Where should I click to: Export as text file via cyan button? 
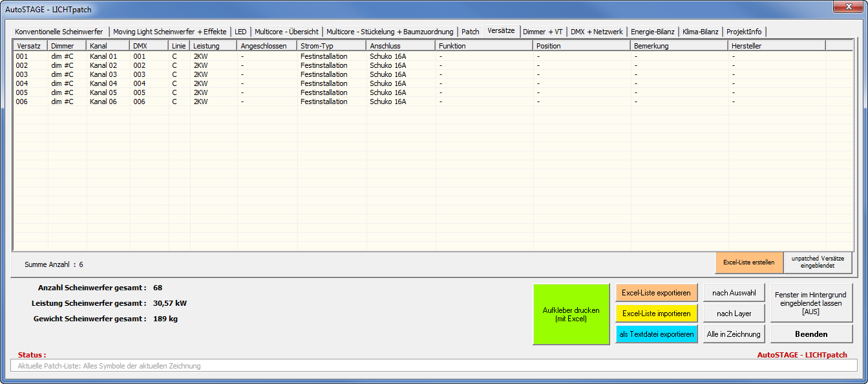tap(656, 334)
